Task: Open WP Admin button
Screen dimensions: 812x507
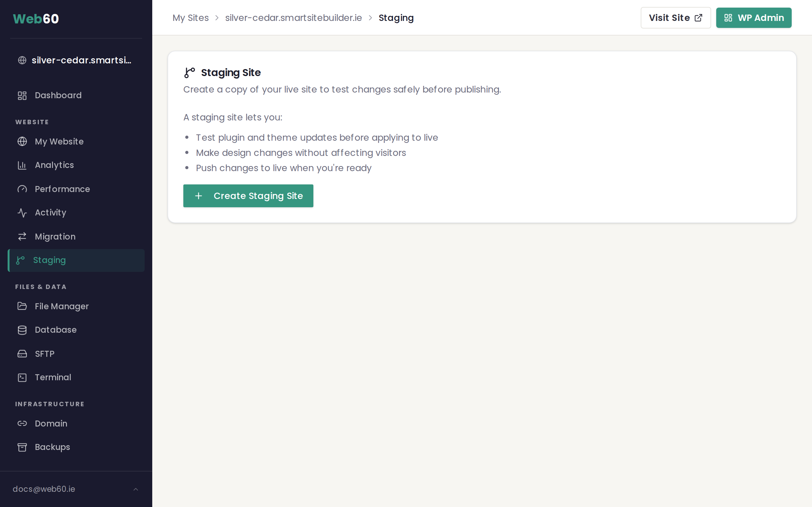Action: point(753,18)
